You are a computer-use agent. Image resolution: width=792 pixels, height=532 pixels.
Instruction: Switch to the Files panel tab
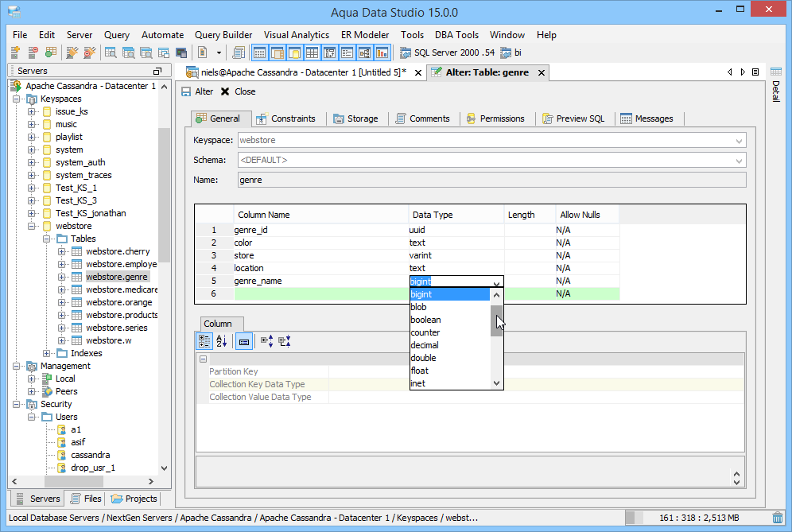86,499
